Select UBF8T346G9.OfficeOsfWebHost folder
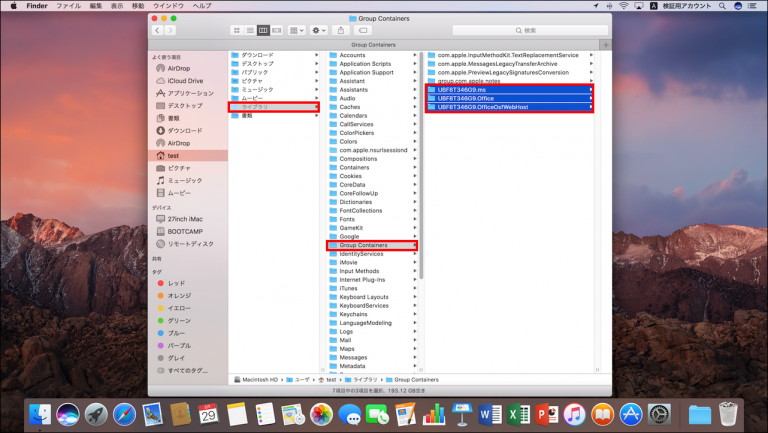The height and width of the screenshot is (433, 768). 509,107
